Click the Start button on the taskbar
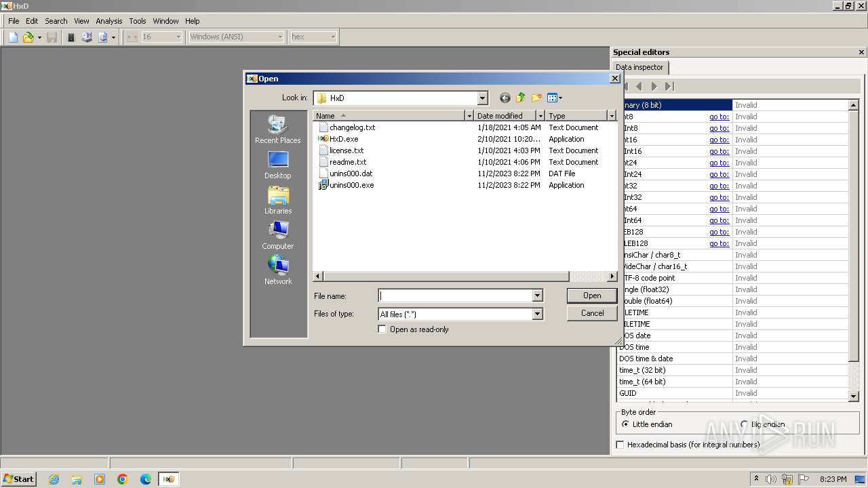The width and height of the screenshot is (868, 488). click(x=18, y=479)
